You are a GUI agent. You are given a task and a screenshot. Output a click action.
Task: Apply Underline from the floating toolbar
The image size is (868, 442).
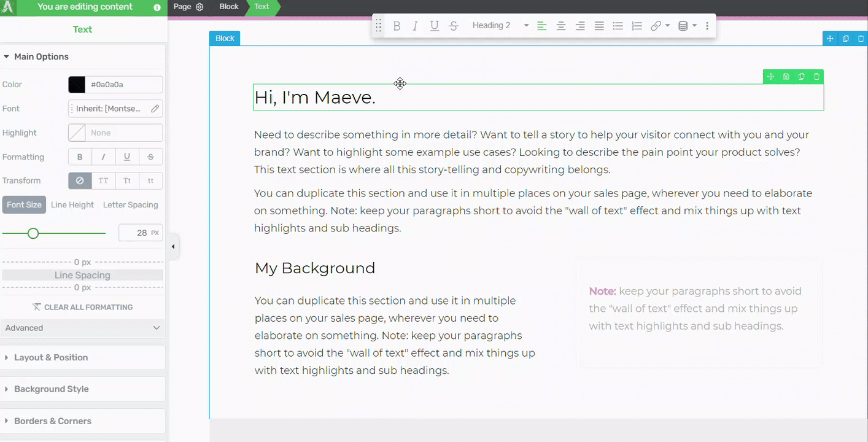click(x=435, y=26)
